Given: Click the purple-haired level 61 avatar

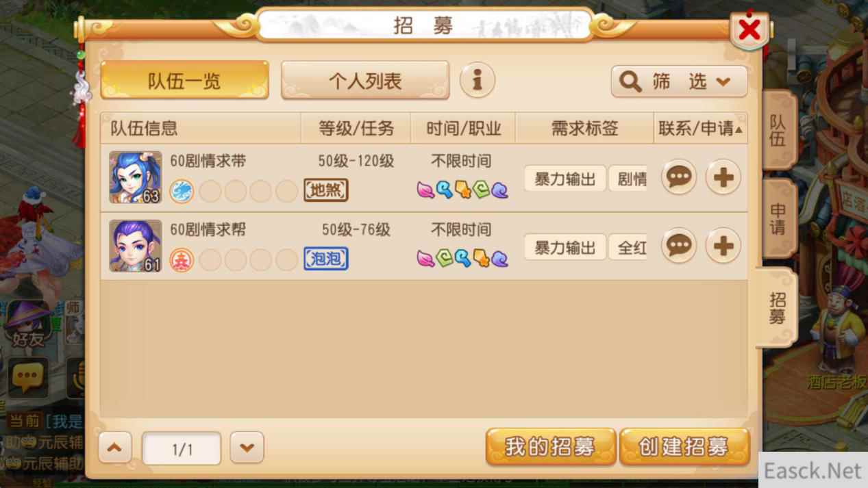Looking at the screenshot, I should coord(136,246).
